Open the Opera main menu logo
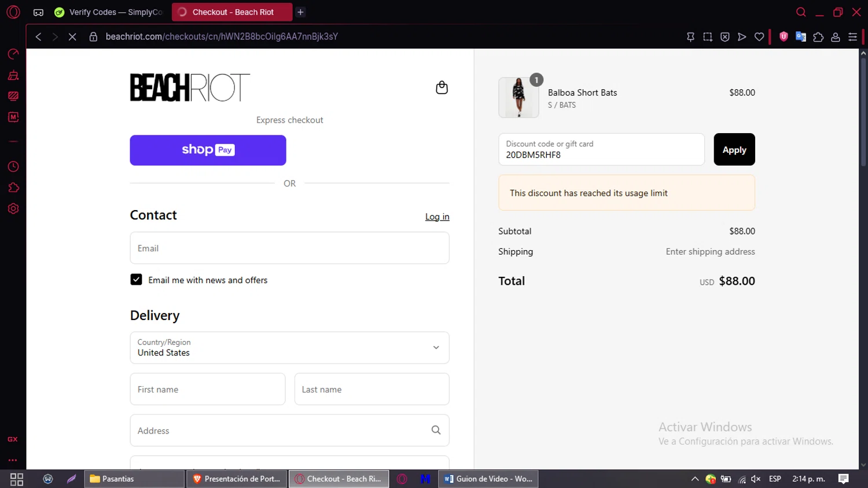This screenshot has height=488, width=868. click(x=13, y=12)
